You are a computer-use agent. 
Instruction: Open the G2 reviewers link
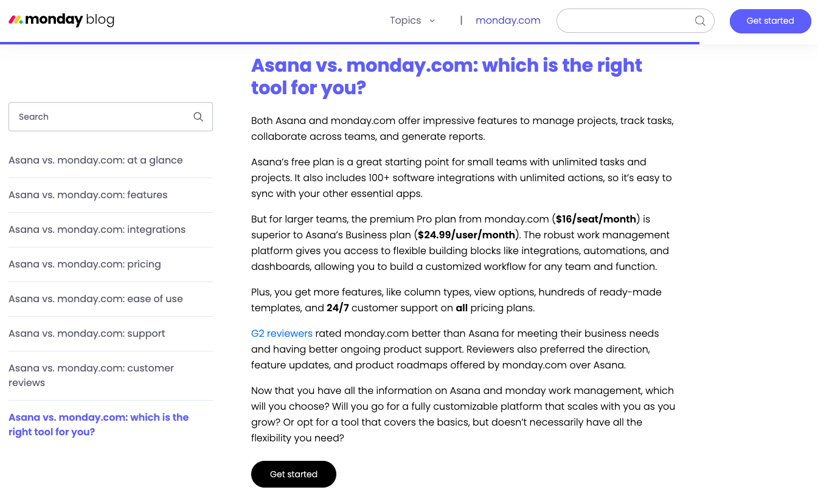(282, 334)
